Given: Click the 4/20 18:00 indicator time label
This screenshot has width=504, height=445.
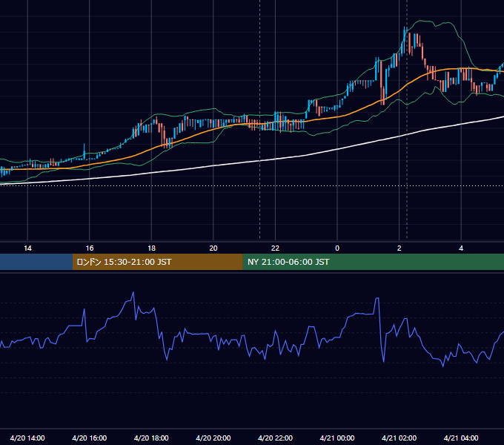Looking at the screenshot, I should point(151,438).
